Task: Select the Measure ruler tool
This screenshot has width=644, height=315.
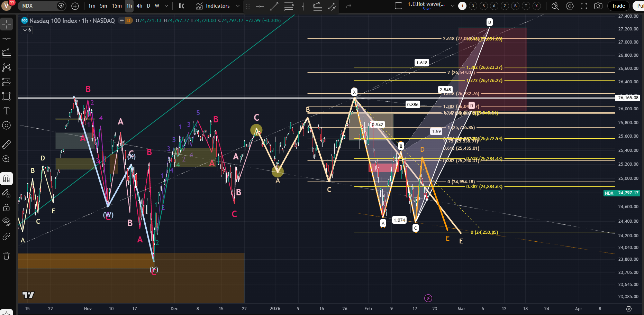Action: tap(6, 145)
